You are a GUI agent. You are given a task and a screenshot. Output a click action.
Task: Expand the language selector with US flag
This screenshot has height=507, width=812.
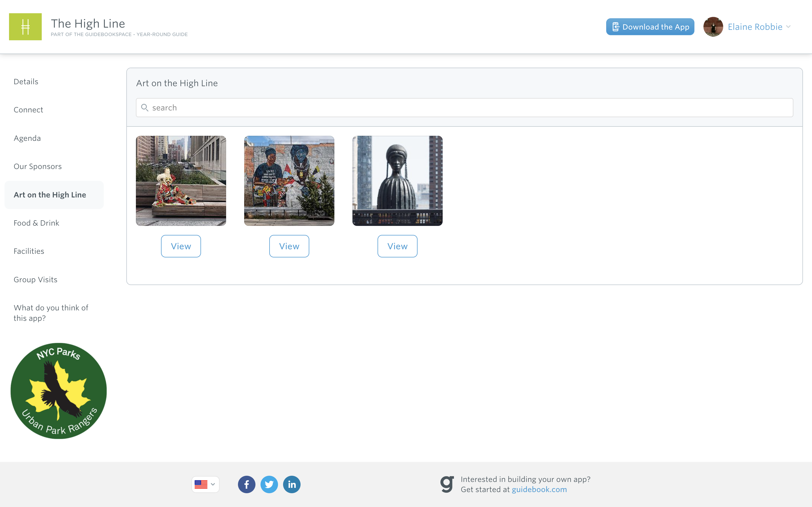pos(205,484)
